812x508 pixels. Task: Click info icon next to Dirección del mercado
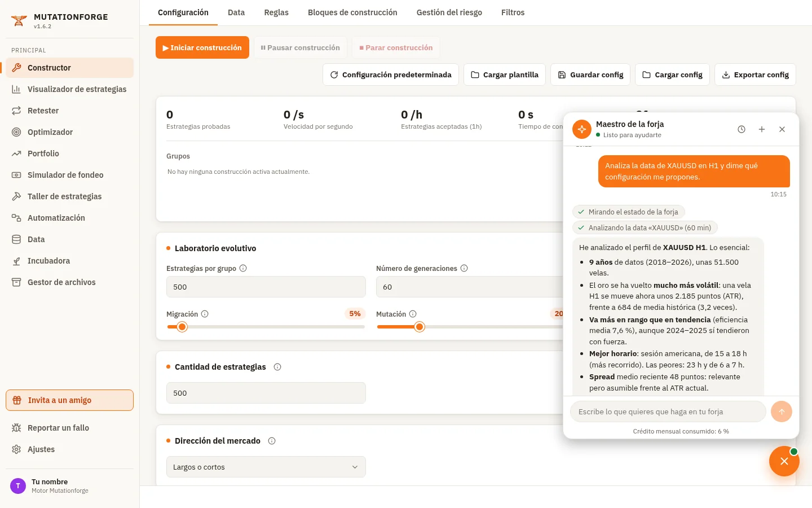pos(272,441)
